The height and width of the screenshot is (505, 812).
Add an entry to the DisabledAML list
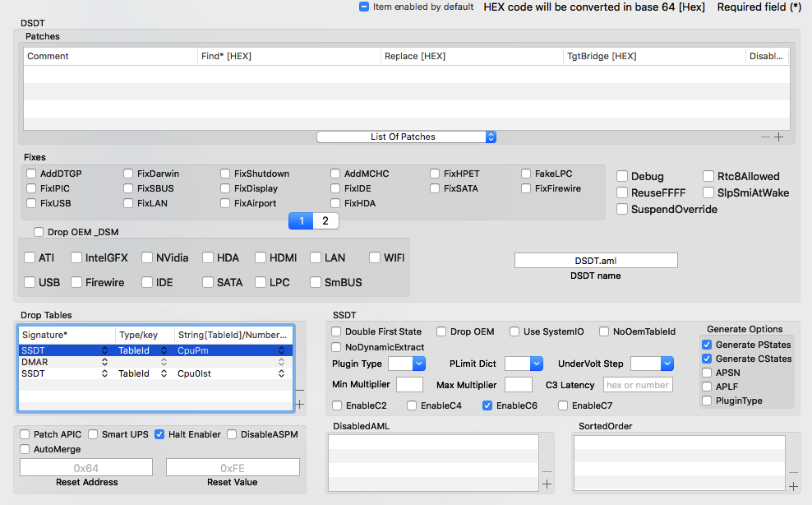pos(547,484)
